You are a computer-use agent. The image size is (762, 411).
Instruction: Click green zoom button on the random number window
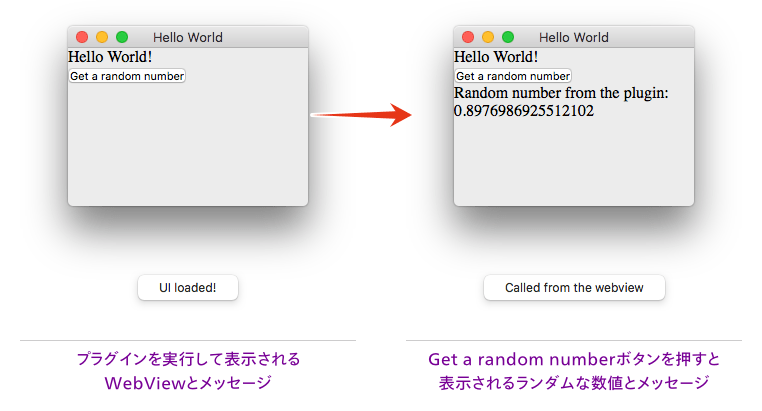[x=508, y=37]
